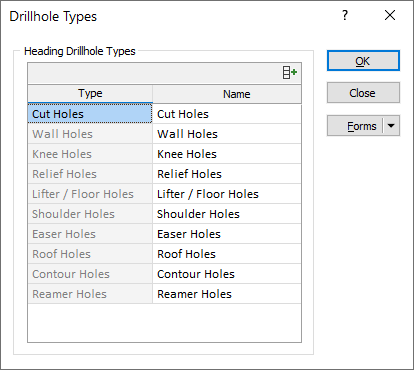Click the Close button
415x371 pixels.
[363, 93]
